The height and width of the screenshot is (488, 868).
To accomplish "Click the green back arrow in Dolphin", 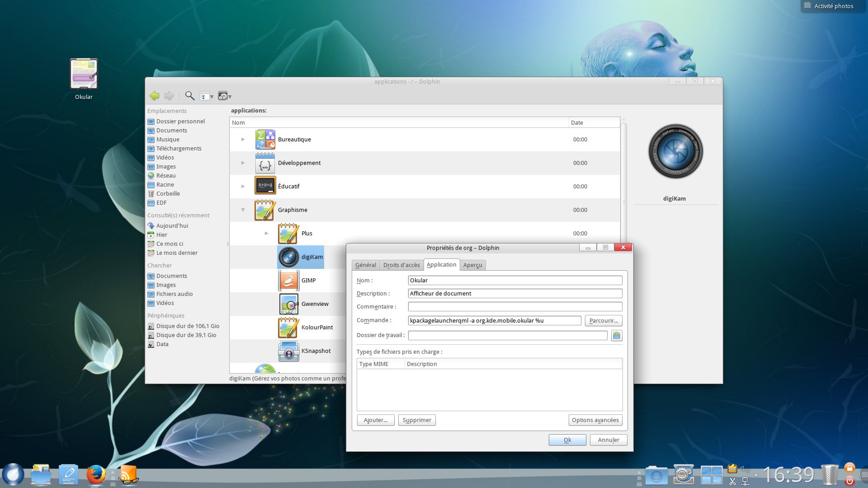I will coord(154,96).
